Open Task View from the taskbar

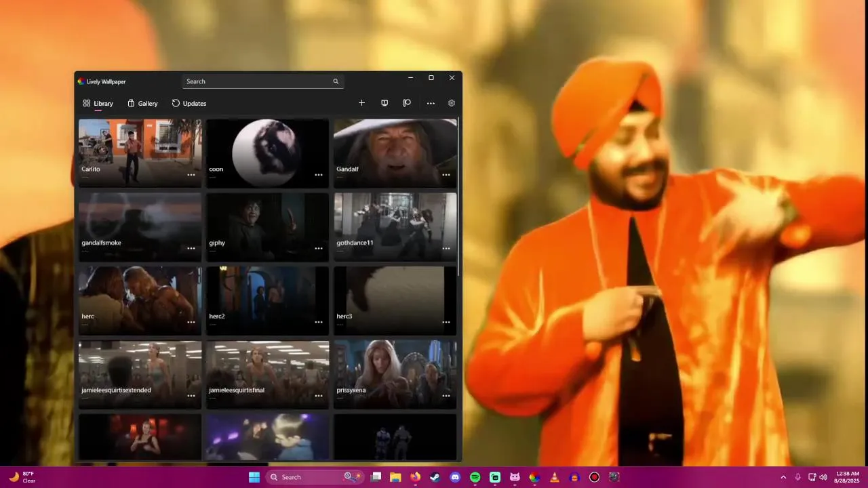coord(376,477)
